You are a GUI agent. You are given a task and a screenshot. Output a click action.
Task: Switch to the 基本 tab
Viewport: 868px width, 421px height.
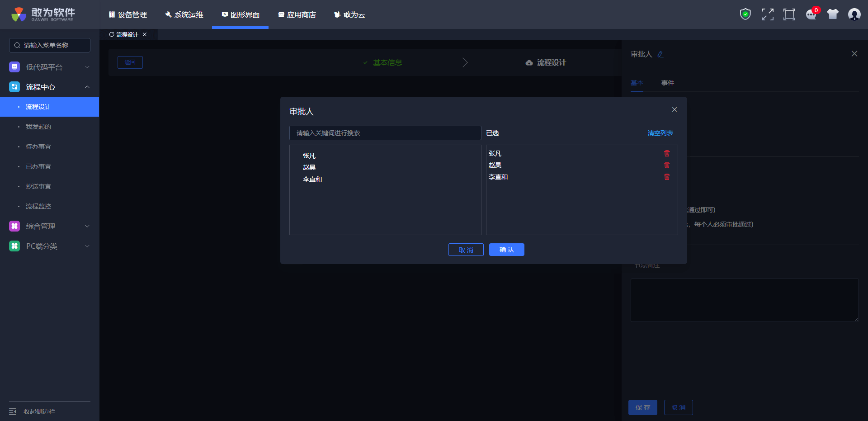[x=637, y=83]
